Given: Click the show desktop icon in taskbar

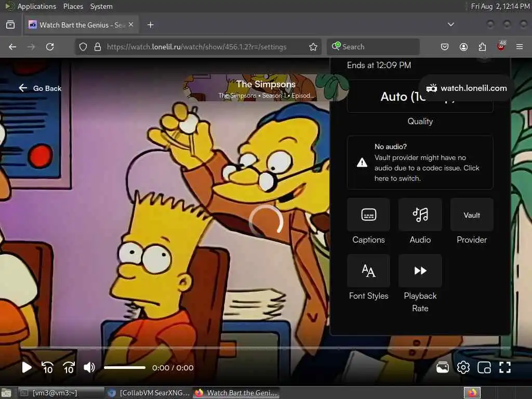Looking at the screenshot, I should click(x=6, y=393).
